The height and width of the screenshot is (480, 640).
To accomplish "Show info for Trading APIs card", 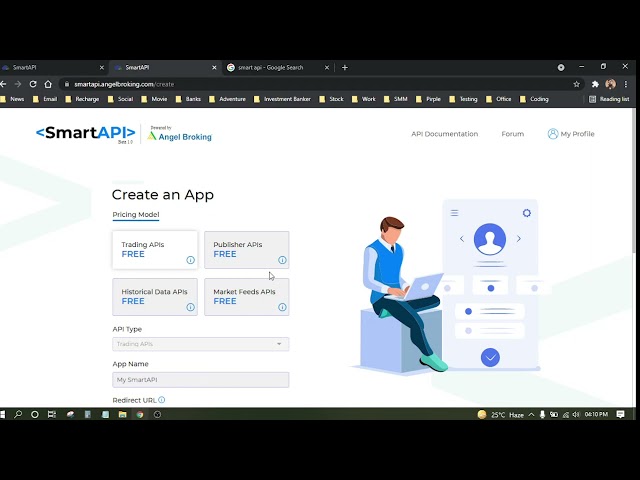I will tap(190, 260).
